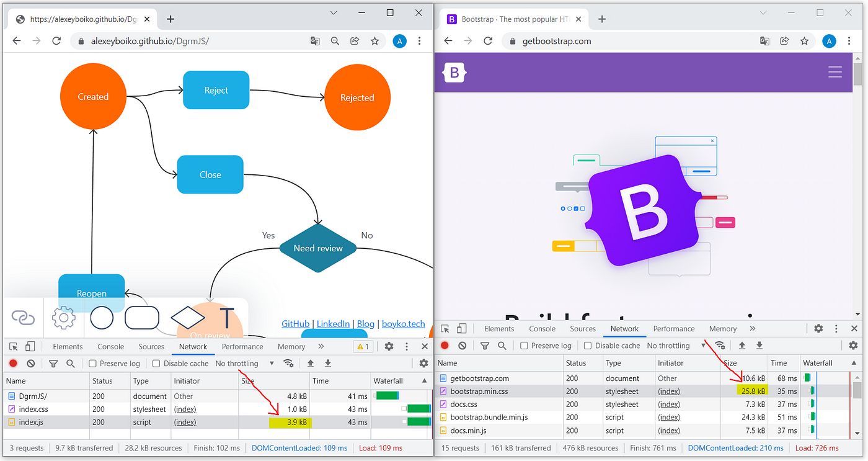The height and width of the screenshot is (461, 868).
Task: Click the red record button in left DevTools
Action: coord(13,364)
